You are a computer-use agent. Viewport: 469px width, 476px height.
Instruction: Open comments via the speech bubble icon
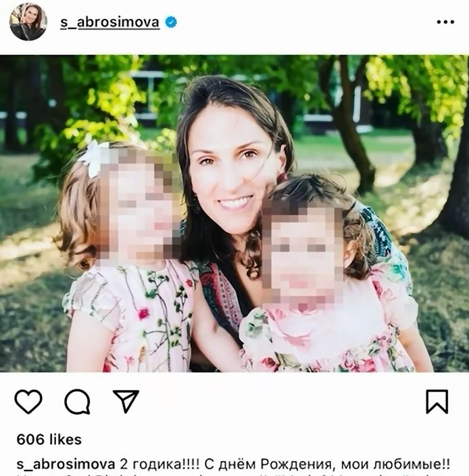tap(77, 402)
